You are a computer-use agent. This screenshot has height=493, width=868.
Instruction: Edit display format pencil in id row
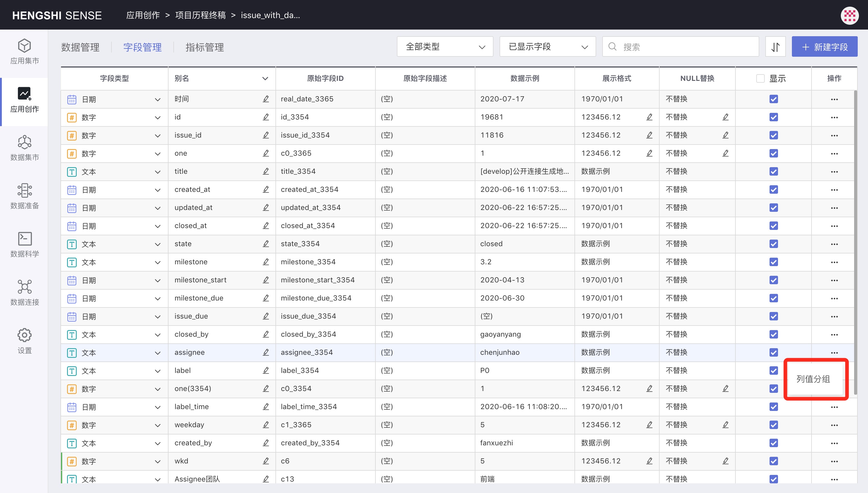[x=649, y=117]
